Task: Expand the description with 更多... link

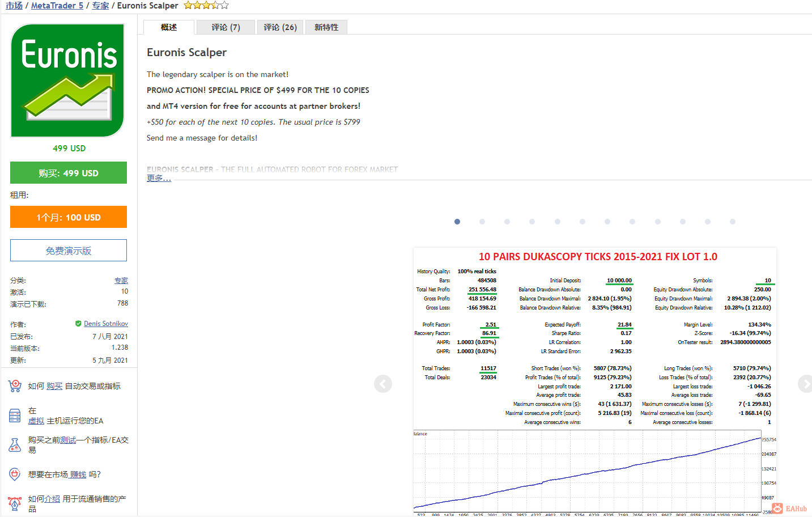Action: 159,178
